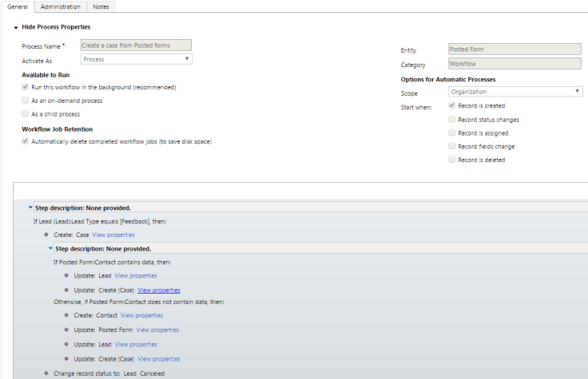Open View properties for Update Posted Form
Image resolution: width=588 pixels, height=379 pixels.
[x=157, y=330]
